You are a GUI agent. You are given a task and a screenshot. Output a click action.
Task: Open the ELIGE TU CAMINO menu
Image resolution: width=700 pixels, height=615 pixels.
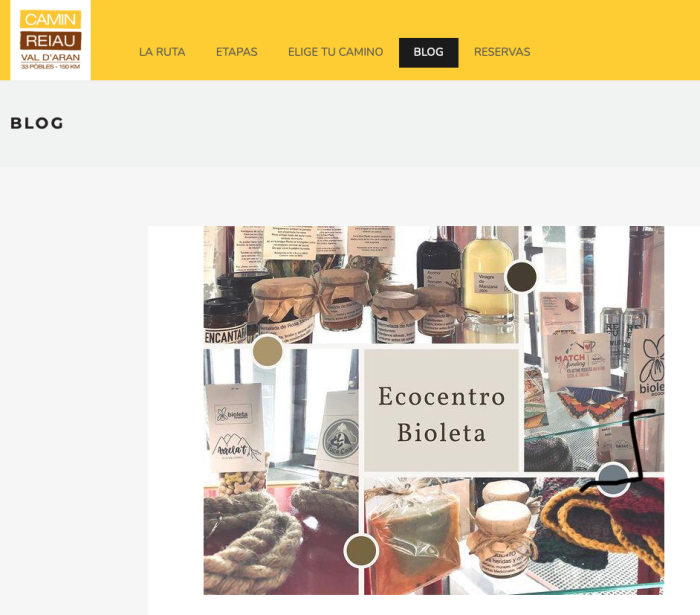click(x=335, y=52)
